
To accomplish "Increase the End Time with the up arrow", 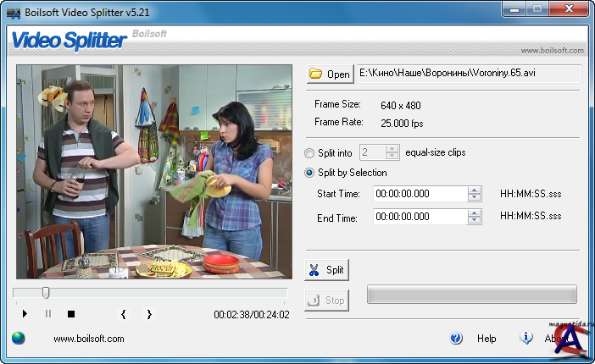I will tap(475, 212).
